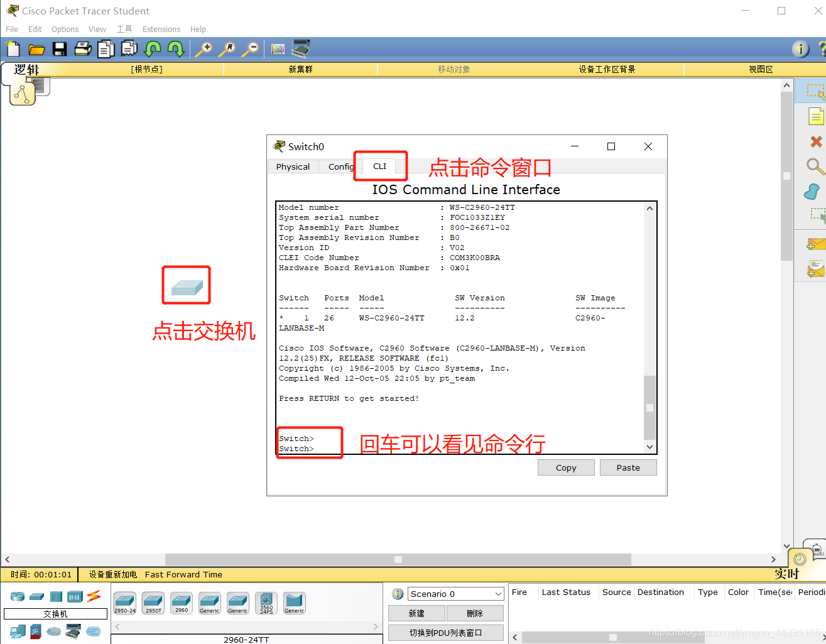Save the topology with the floppy disk icon

pyautogui.click(x=60, y=49)
